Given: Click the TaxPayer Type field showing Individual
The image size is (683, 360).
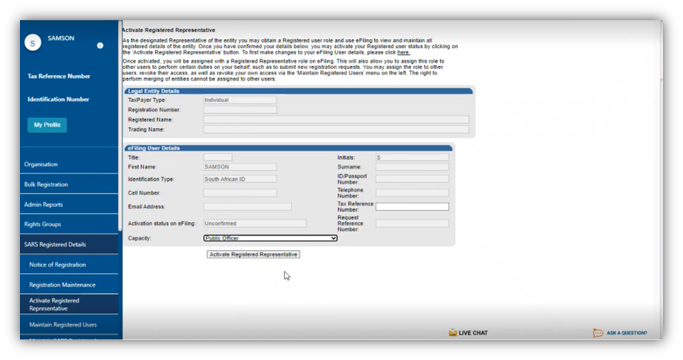Looking at the screenshot, I should pyautogui.click(x=240, y=100).
